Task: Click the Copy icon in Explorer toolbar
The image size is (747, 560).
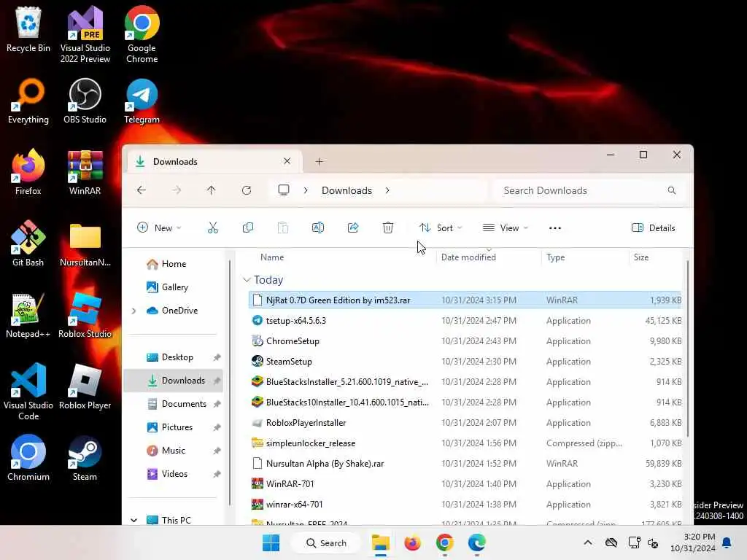Action: click(x=248, y=227)
